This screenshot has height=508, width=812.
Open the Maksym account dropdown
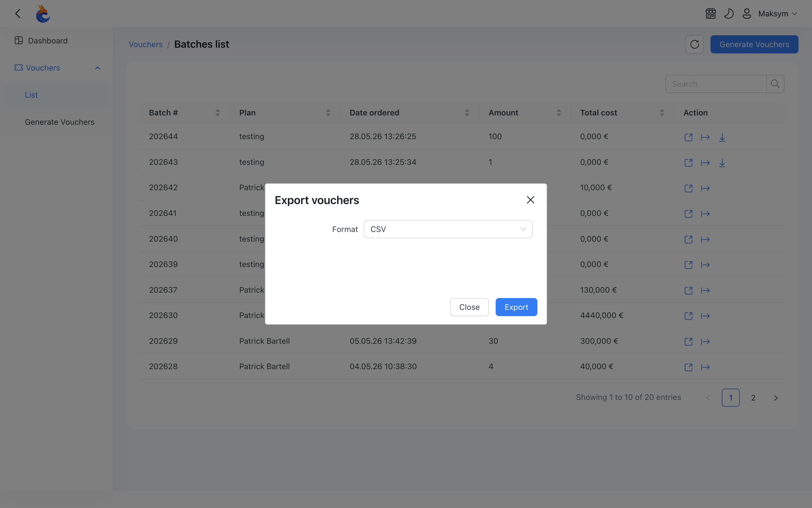tap(777, 14)
